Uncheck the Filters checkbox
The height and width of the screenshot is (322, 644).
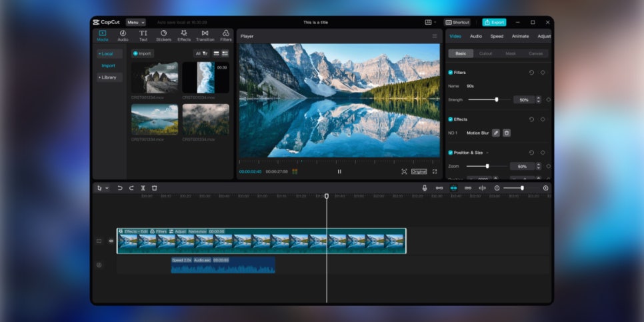coord(451,72)
